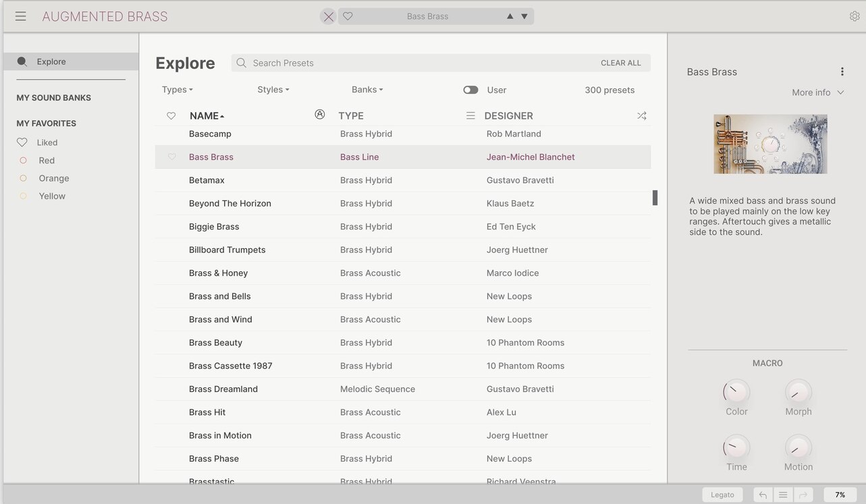Expand the Styles filter dropdown
The image size is (866, 504).
[x=273, y=90]
